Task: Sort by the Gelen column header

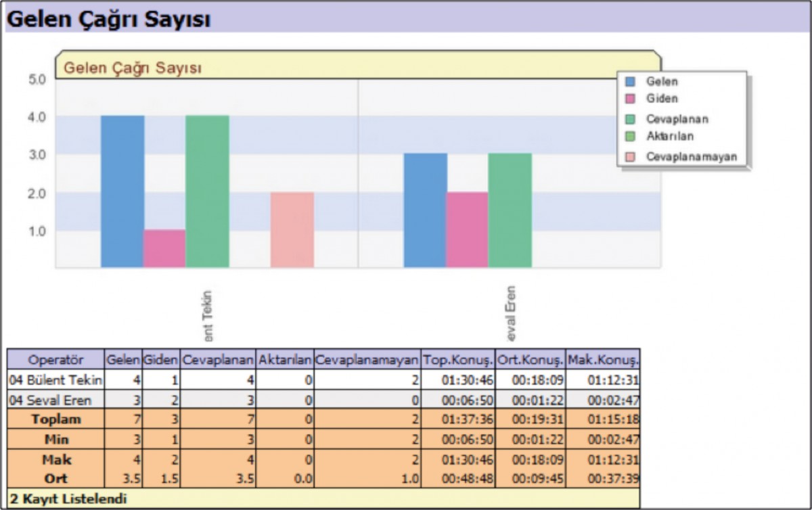Action: click(123, 360)
